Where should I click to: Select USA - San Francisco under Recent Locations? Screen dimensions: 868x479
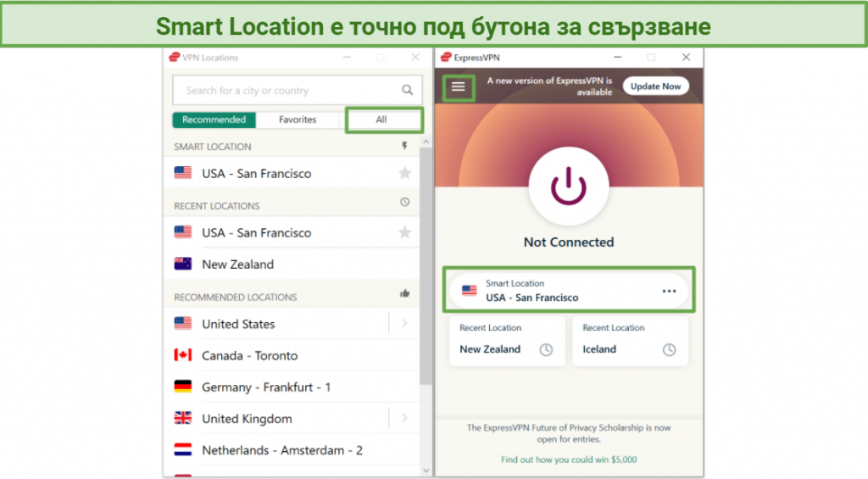click(292, 232)
